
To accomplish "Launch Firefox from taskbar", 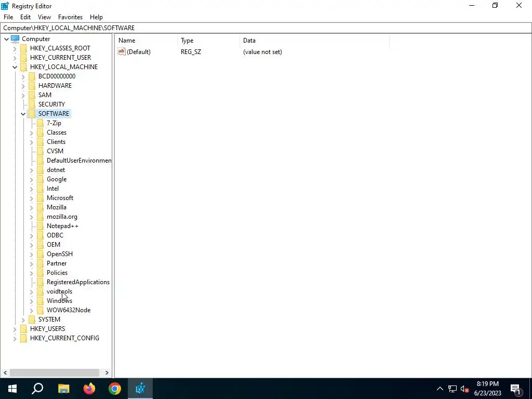I will (x=89, y=389).
